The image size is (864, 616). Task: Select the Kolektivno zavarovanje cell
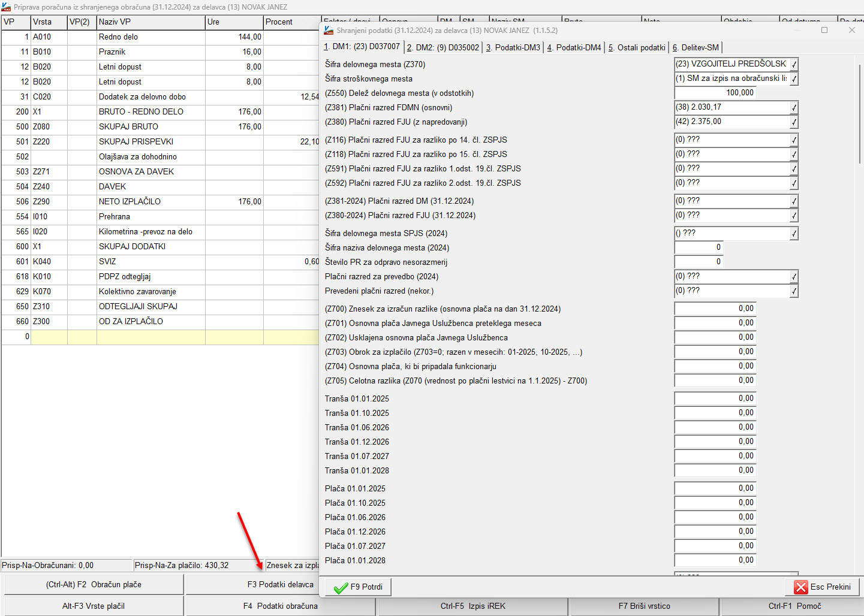pos(151,292)
